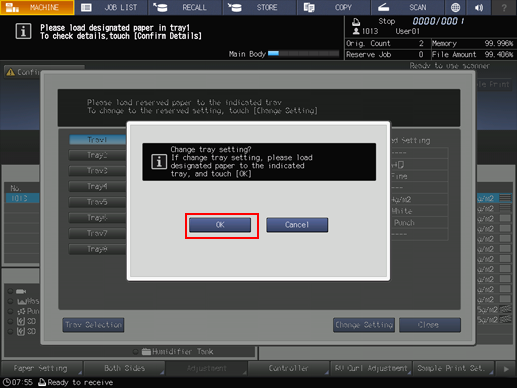The image size is (517, 388).
Task: Close the reserved paper window
Action: click(x=430, y=325)
